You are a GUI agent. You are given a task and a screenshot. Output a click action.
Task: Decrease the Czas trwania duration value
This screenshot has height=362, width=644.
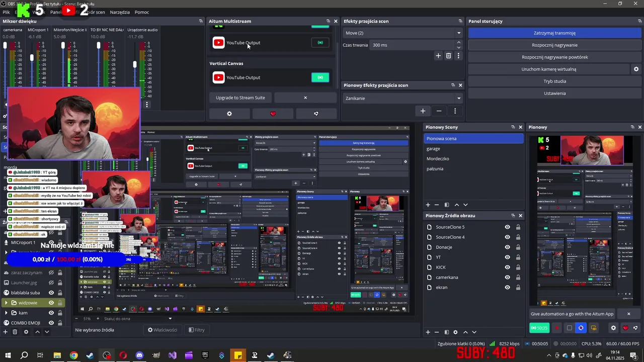pos(458,47)
